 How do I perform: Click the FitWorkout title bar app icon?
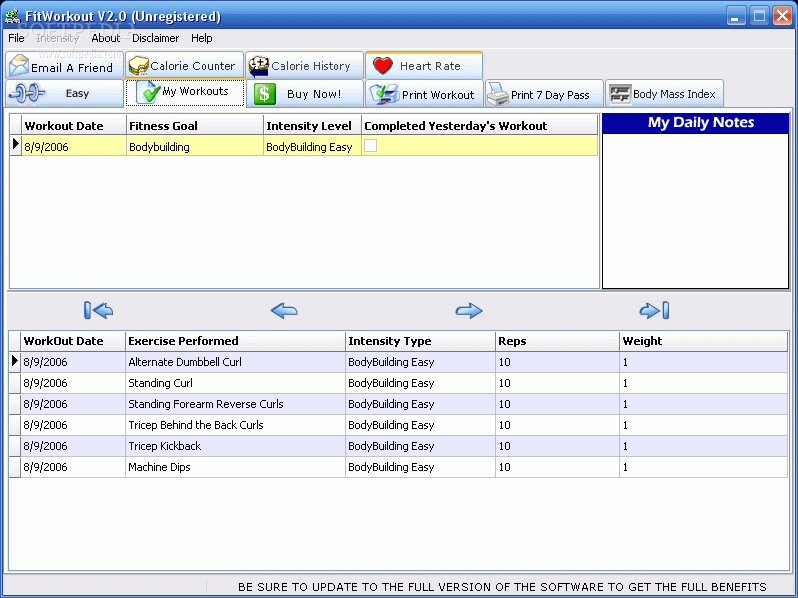[12, 16]
